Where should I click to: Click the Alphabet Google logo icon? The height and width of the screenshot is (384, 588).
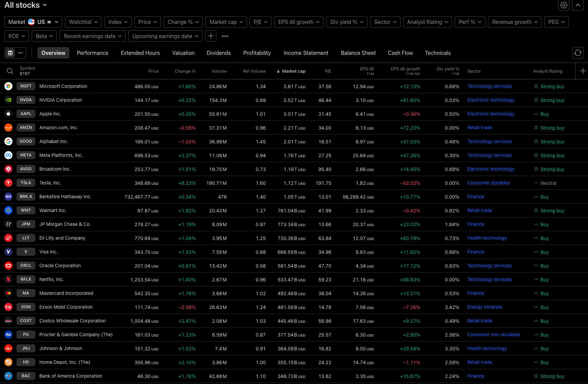pos(8,142)
